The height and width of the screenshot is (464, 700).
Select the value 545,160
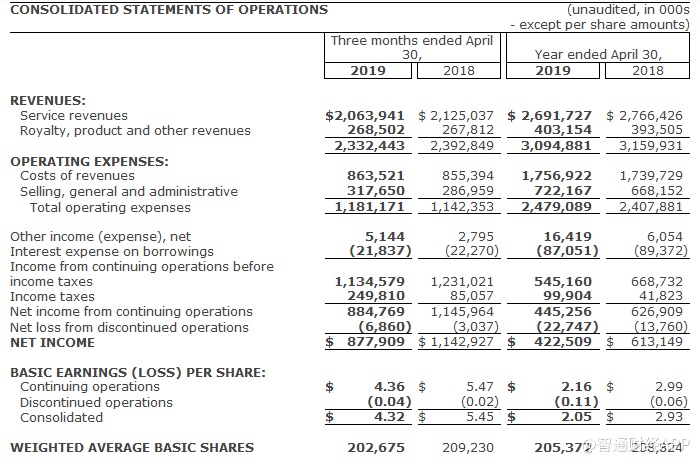563,282
